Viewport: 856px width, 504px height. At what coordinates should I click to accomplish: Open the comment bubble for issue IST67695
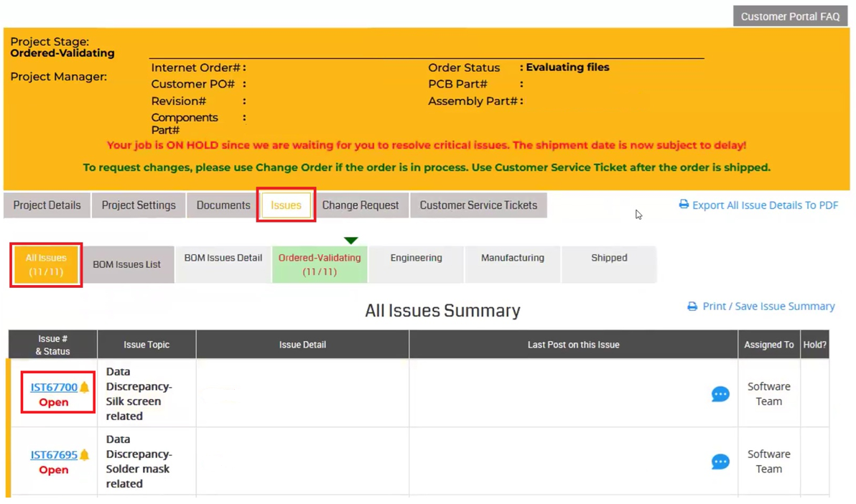pos(720,462)
